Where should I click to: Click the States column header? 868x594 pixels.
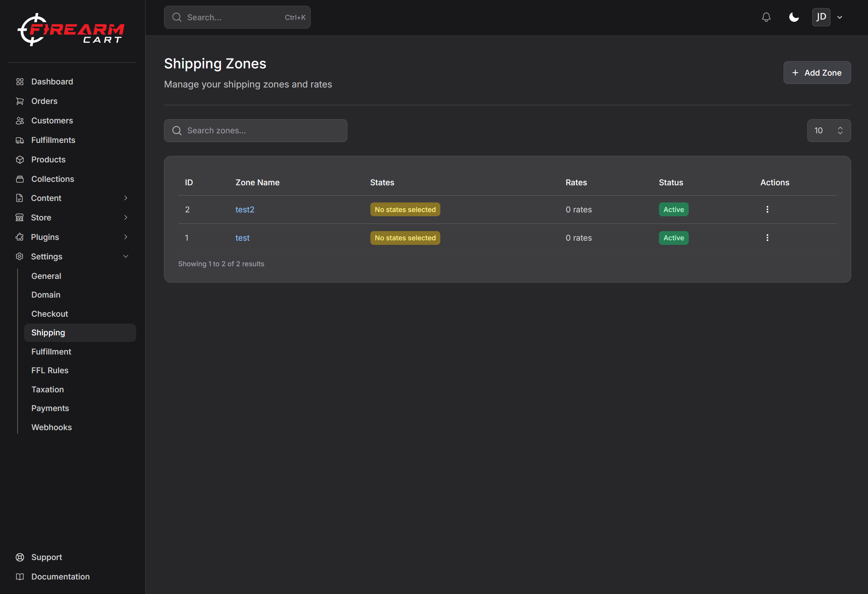[x=382, y=183]
